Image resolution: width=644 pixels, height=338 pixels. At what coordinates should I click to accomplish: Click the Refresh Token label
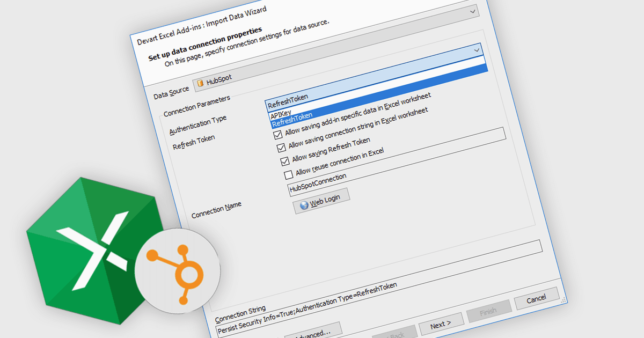pyautogui.click(x=194, y=142)
